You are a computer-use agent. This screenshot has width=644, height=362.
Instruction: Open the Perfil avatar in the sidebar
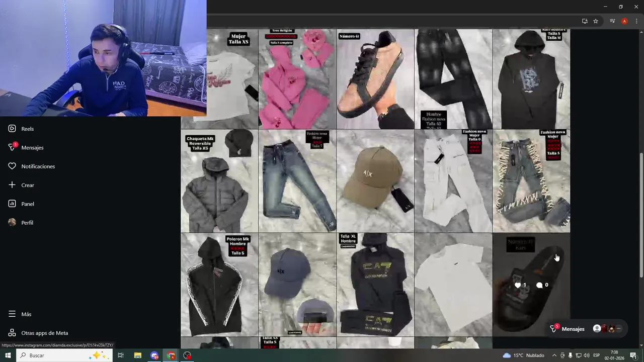click(x=12, y=222)
